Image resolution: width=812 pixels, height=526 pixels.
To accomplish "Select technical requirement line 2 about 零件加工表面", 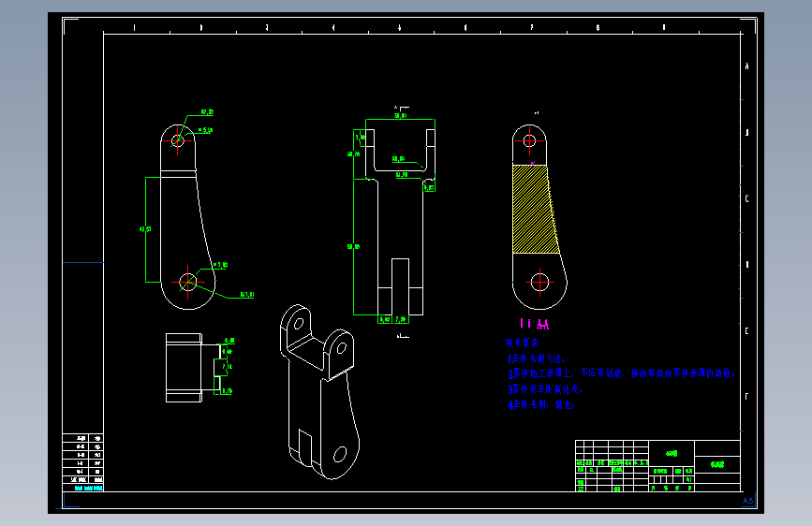I will (x=621, y=373).
